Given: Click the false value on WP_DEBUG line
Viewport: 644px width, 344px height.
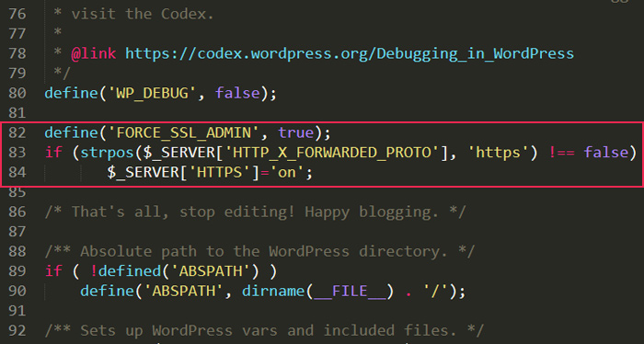Looking at the screenshot, I should point(237,93).
